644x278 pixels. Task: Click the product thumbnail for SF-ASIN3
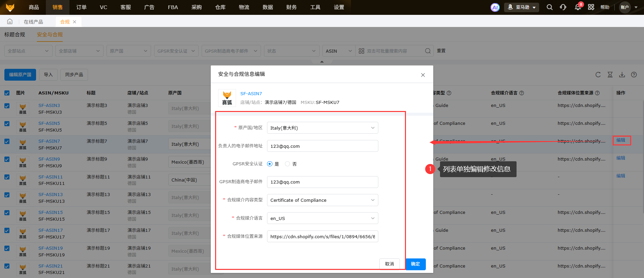point(23,109)
